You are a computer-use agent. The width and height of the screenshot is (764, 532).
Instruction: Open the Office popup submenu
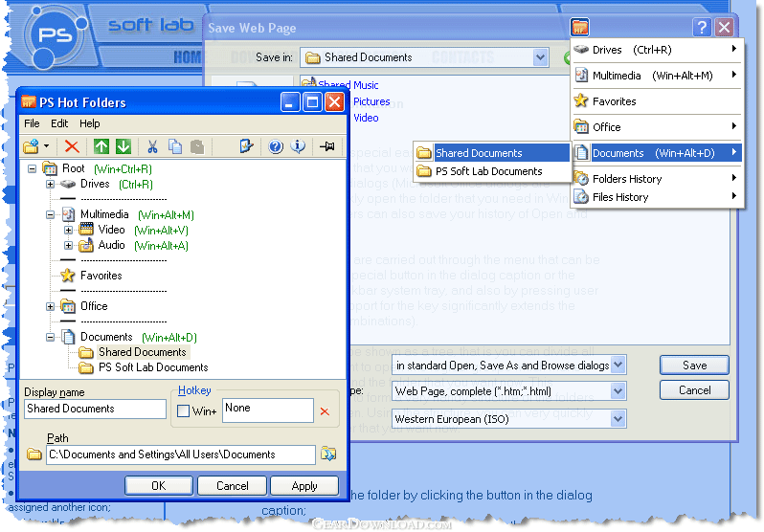coord(657,127)
